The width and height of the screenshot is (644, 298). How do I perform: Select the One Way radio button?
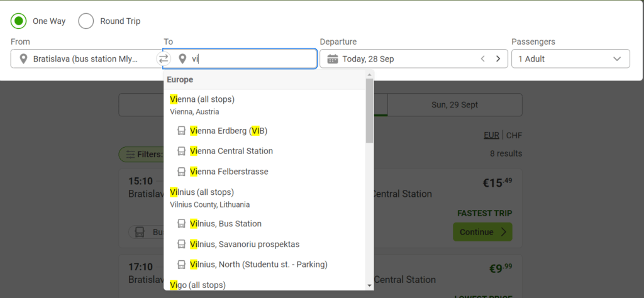[19, 21]
